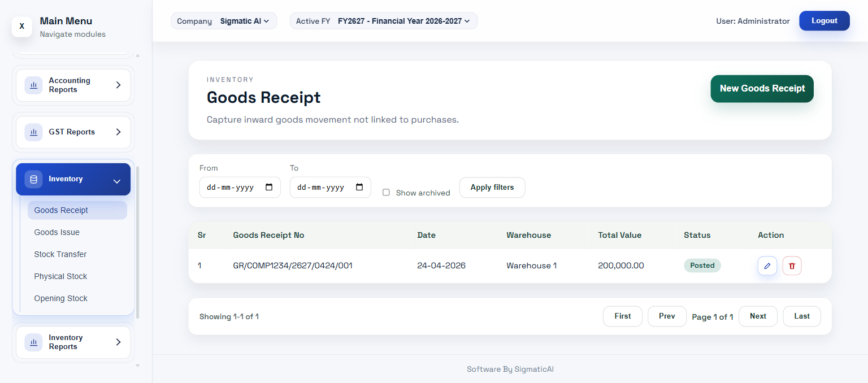This screenshot has height=383, width=868.
Task: Click the Logout button
Action: click(x=824, y=21)
